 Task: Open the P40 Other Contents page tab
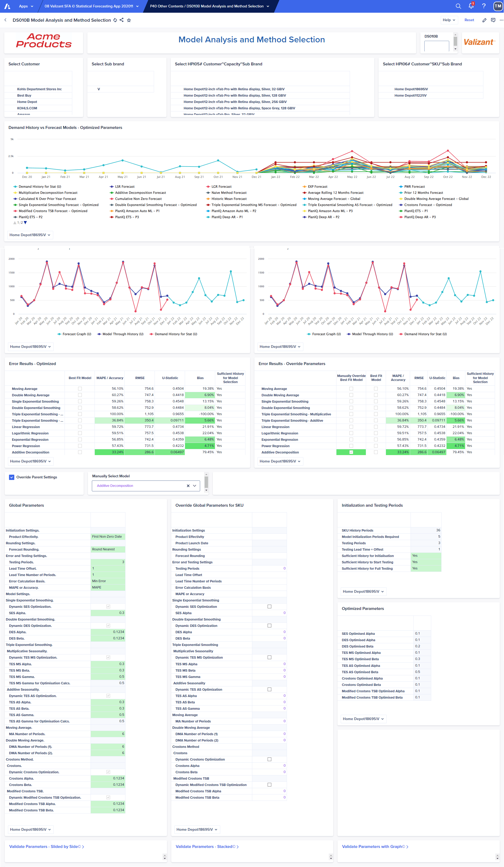[209, 6]
